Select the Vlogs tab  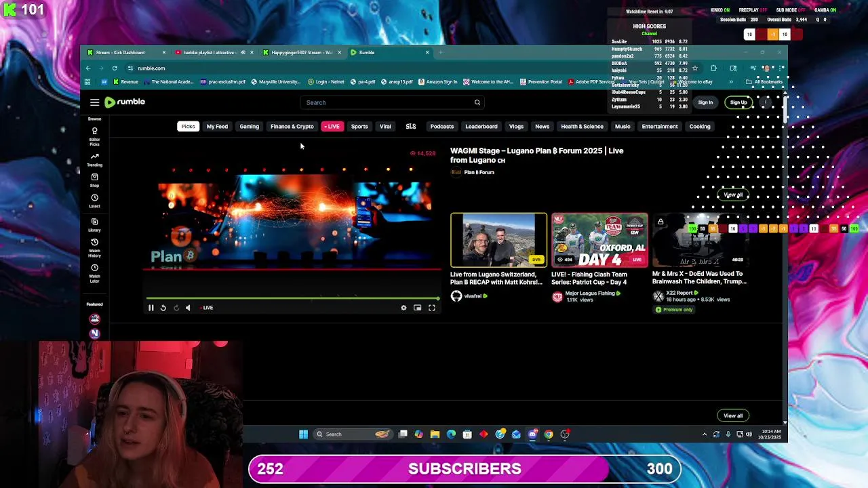(516, 127)
